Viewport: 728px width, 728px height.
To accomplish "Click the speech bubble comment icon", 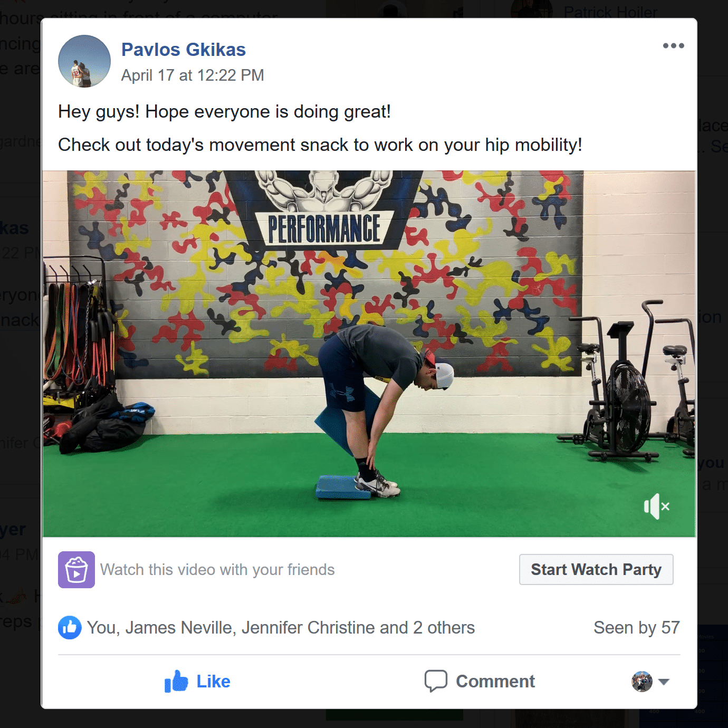I will click(x=436, y=681).
